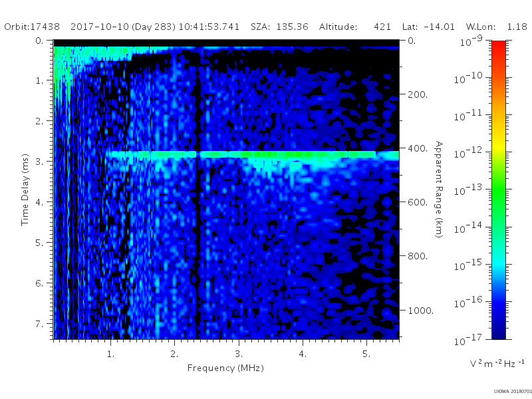Click the 200. apparent range tick label
Image resolution: width=532 pixels, height=399 pixels.
(x=418, y=94)
